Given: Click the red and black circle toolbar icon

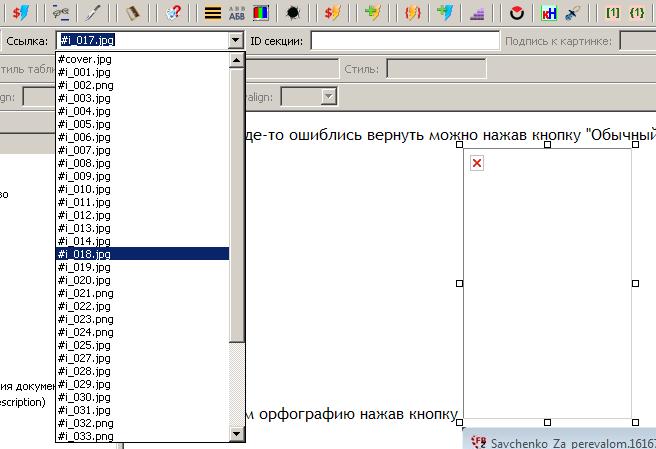Looking at the screenshot, I should pos(516,13).
